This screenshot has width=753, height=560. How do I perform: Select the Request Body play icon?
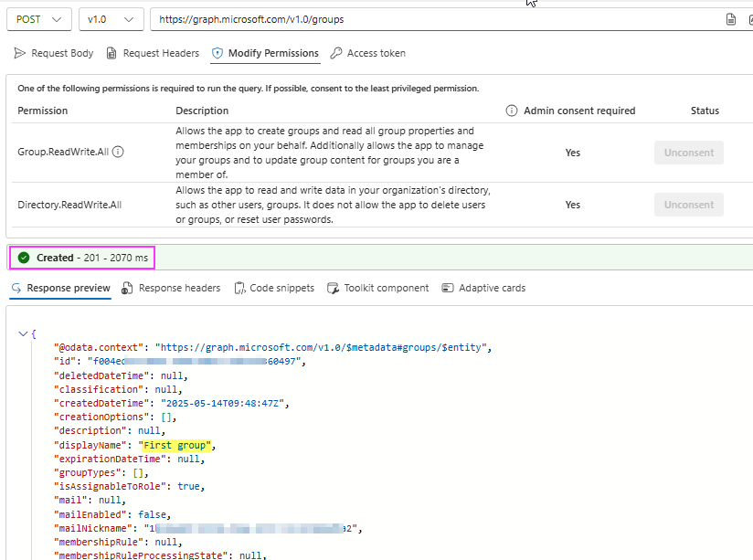pos(19,52)
